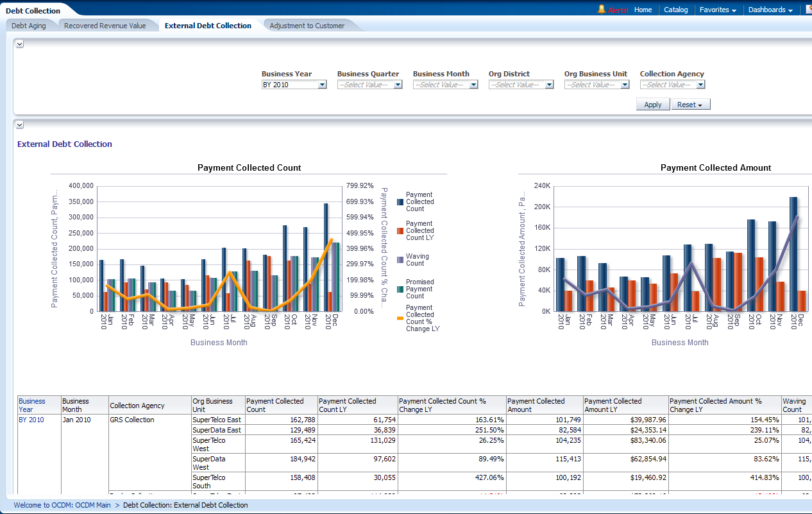Image resolution: width=812 pixels, height=514 pixels.
Task: Switch to the Debt Aging tab
Action: (x=28, y=26)
